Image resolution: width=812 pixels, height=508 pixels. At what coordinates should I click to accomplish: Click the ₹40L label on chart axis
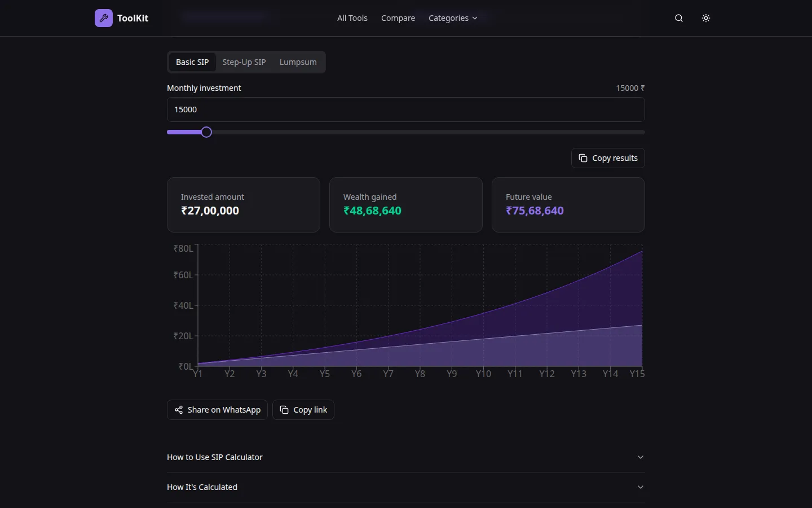pyautogui.click(x=183, y=305)
